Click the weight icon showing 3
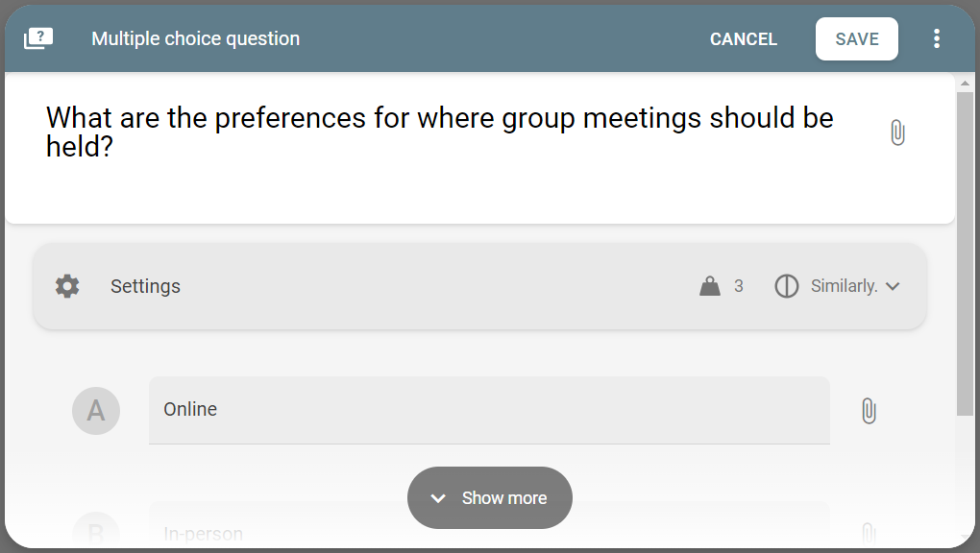 710,286
